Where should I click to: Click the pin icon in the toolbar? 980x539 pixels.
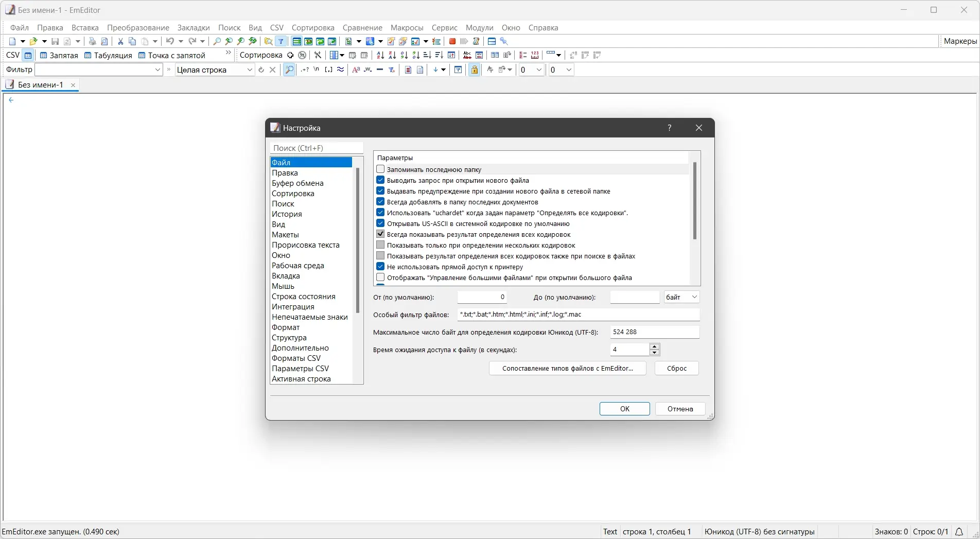(504, 41)
